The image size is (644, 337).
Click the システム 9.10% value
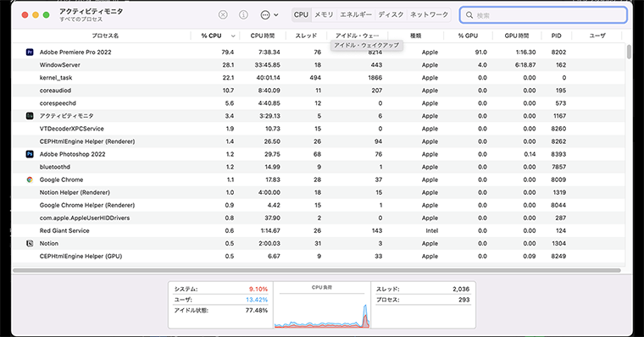click(258, 289)
